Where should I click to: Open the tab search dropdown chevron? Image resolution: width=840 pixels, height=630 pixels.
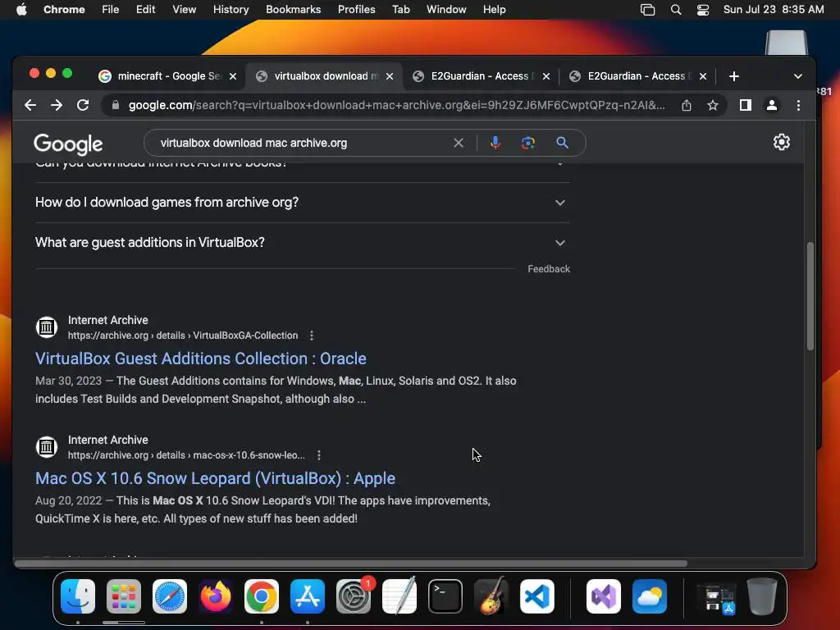click(797, 76)
